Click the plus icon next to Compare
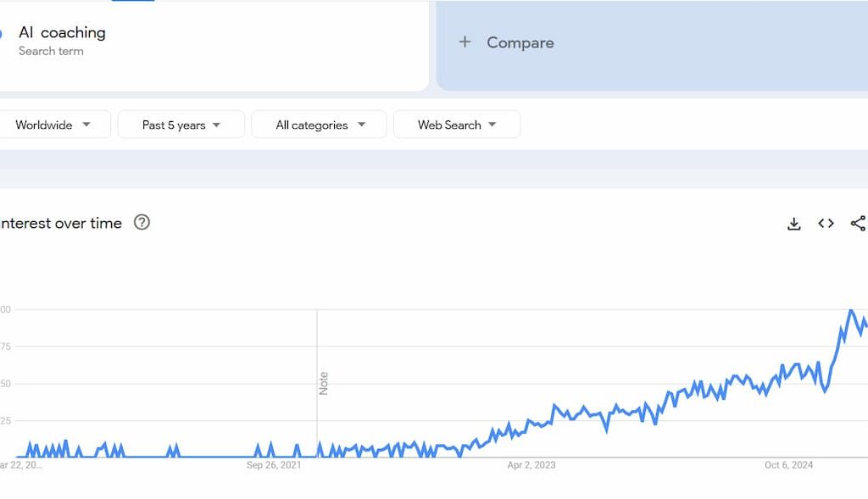 [x=465, y=42]
